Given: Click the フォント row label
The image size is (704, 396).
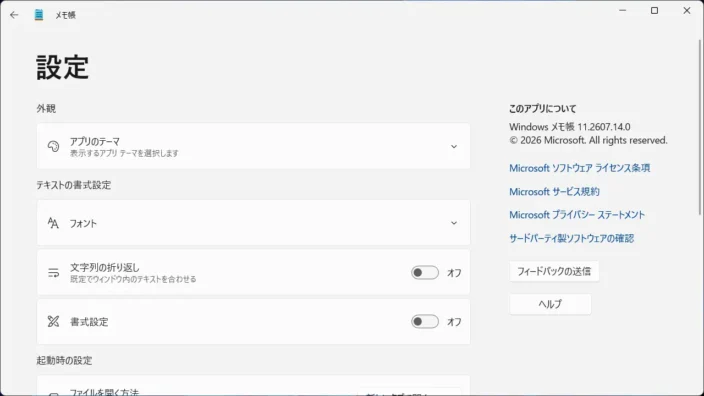Looking at the screenshot, I should (x=83, y=224).
